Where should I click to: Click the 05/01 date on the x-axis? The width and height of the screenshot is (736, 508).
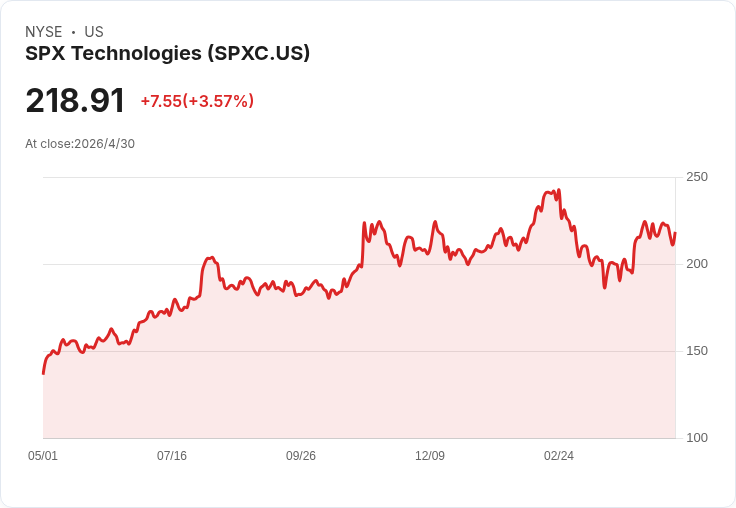(43, 455)
